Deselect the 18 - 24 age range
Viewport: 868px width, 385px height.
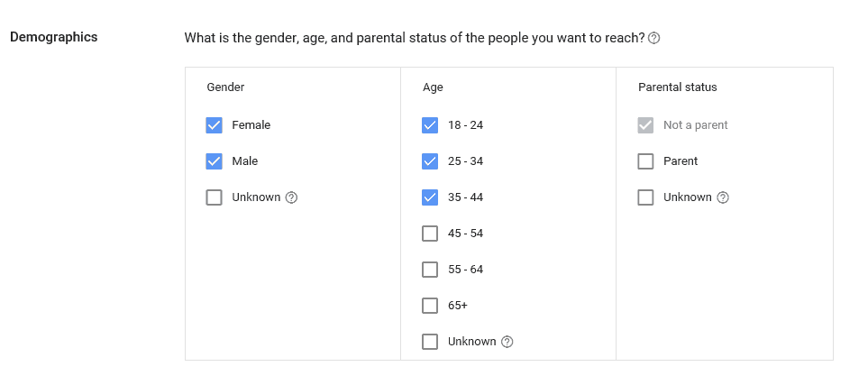click(x=430, y=125)
